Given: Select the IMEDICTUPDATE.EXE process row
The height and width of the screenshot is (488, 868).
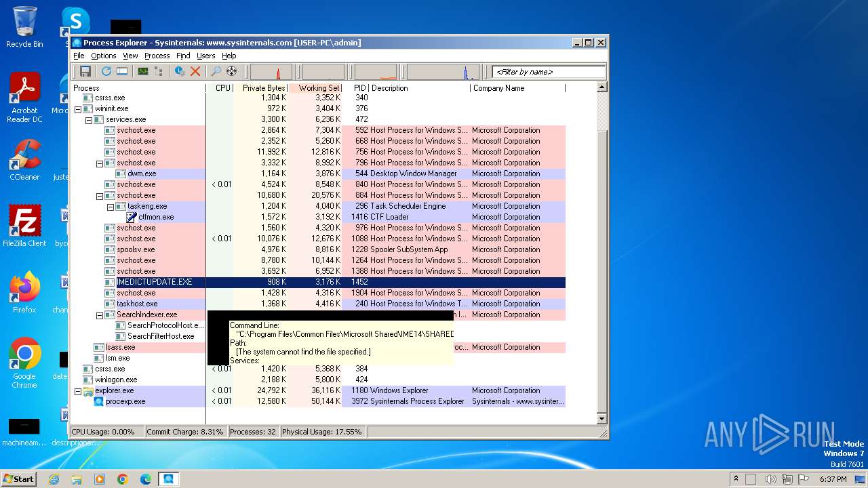Looking at the screenshot, I should pyautogui.click(x=318, y=282).
